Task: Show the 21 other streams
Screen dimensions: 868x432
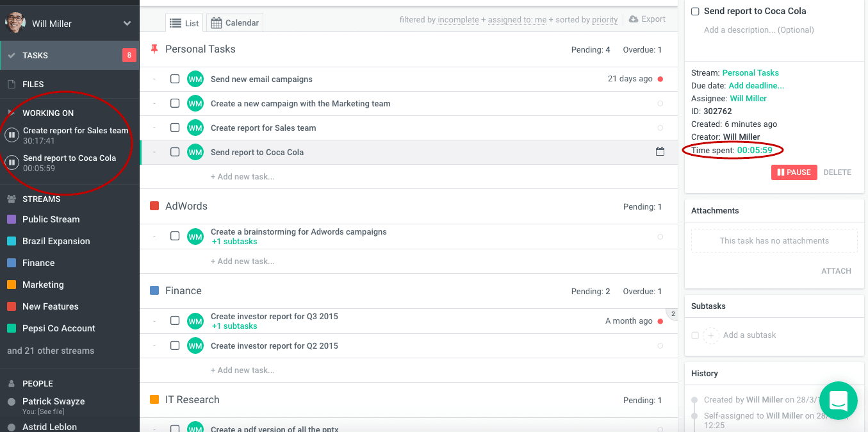Action: pyautogui.click(x=51, y=351)
